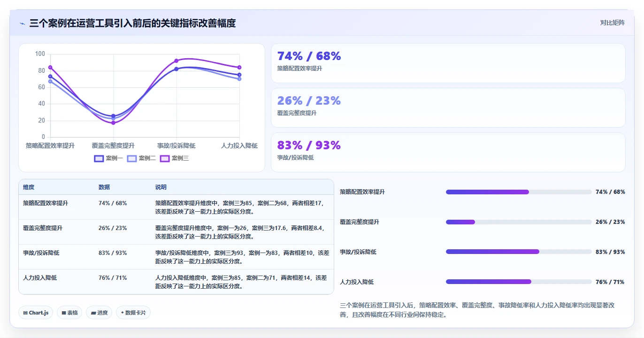Screen dimensions: 644x338
Task: Click y-axis value 100 on chart
Action: click(40, 54)
